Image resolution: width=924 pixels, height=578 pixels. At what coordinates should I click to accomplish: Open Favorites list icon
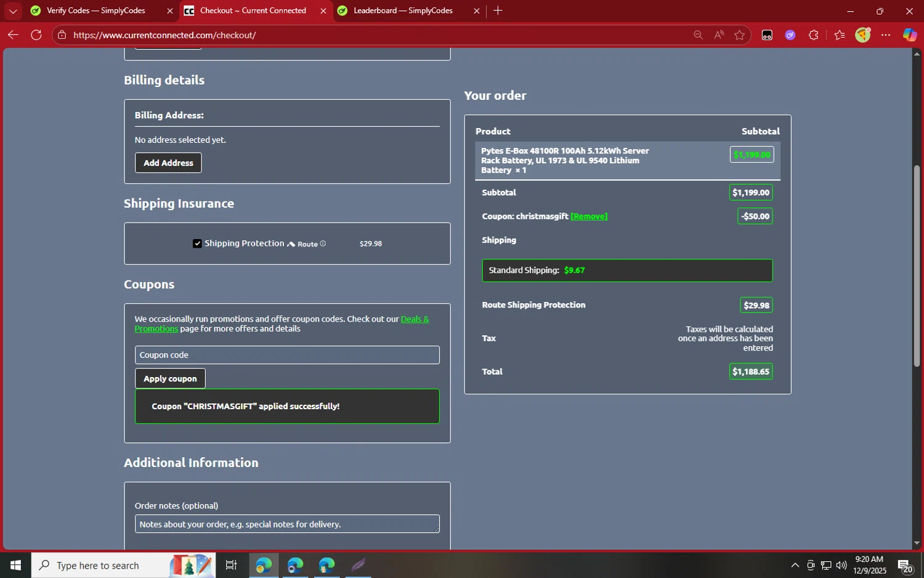tap(840, 35)
